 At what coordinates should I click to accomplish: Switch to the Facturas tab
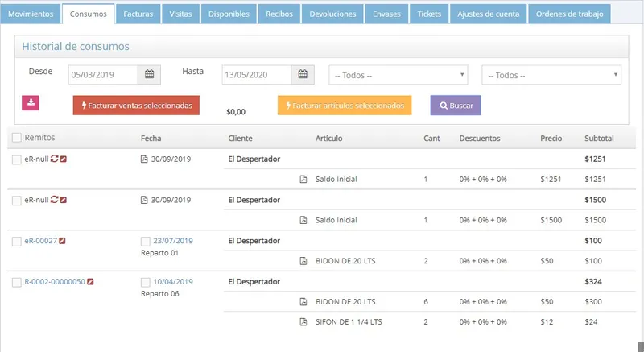(138, 14)
